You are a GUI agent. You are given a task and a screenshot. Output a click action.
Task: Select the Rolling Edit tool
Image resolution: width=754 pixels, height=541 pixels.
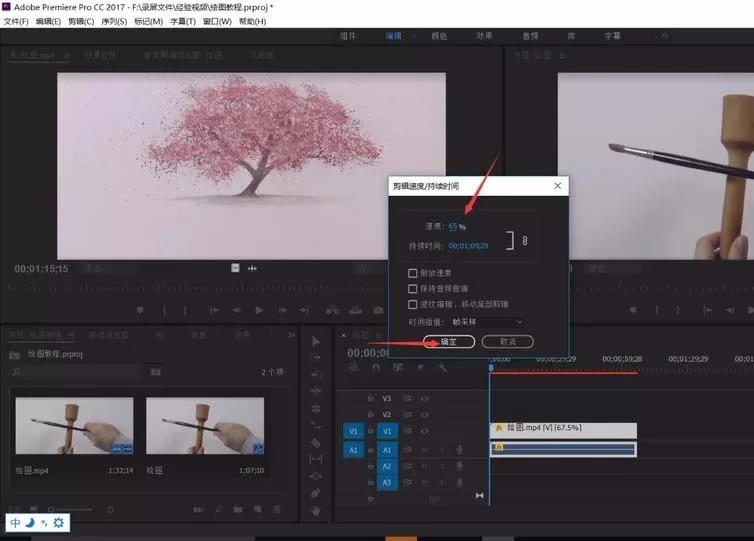click(x=315, y=408)
